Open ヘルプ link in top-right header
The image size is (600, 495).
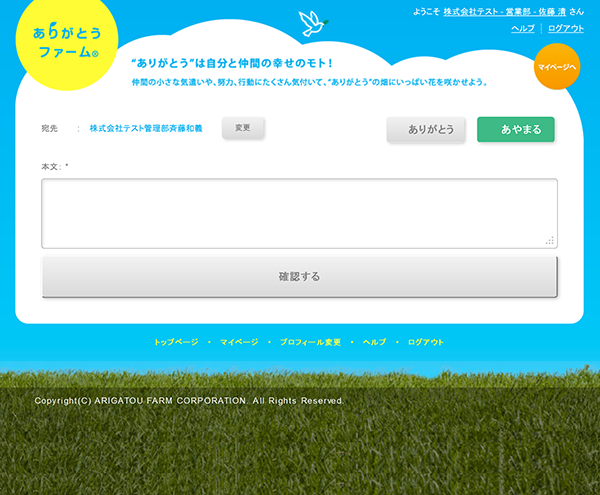522,28
